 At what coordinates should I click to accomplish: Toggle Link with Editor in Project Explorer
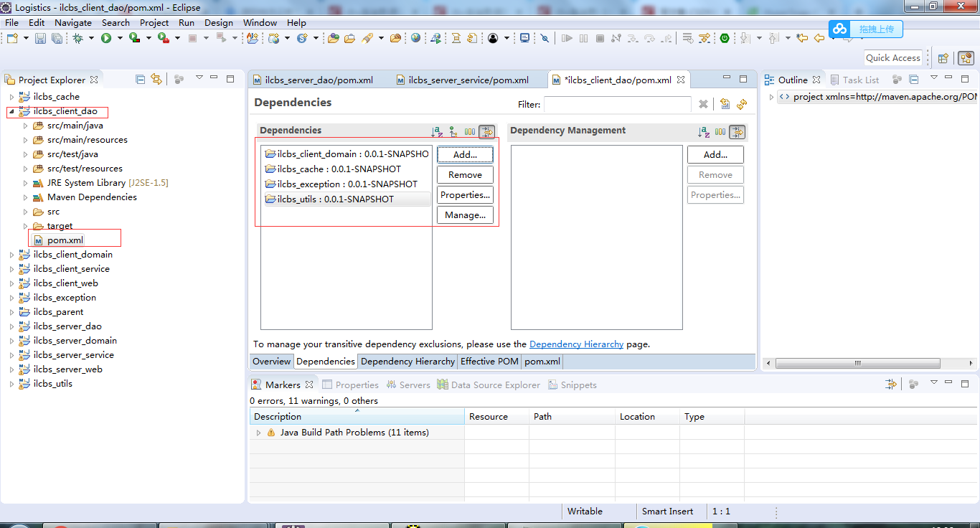[x=156, y=79]
